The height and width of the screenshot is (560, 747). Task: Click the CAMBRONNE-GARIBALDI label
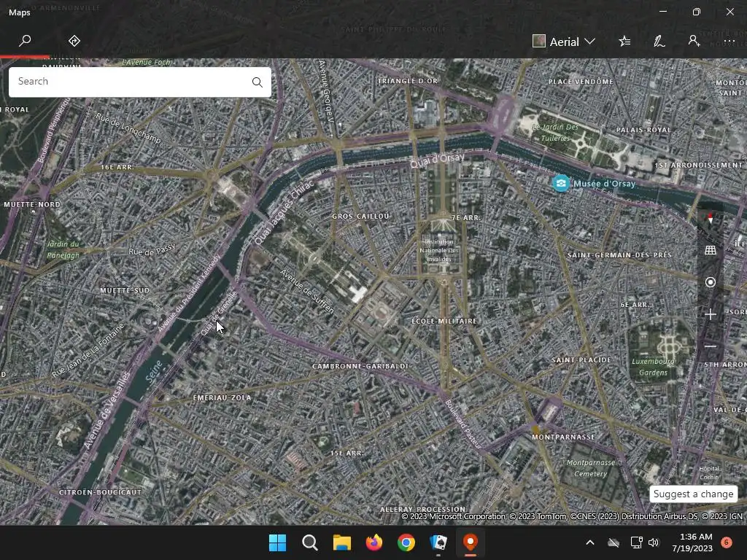pos(360,366)
